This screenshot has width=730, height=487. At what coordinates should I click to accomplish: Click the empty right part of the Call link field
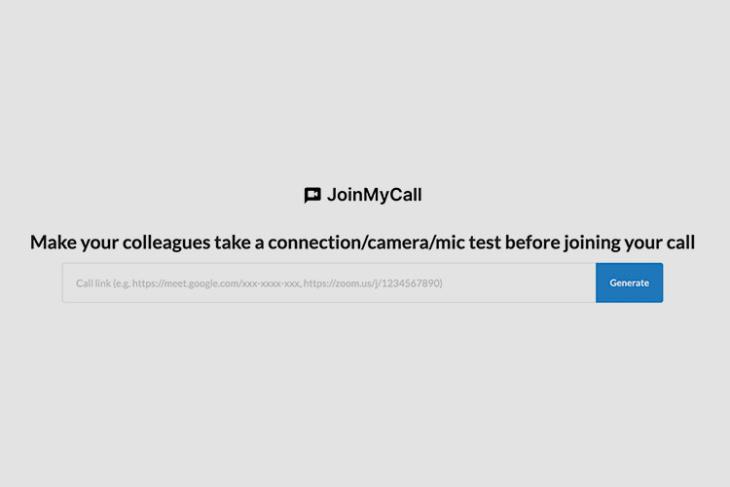[x=519, y=283]
